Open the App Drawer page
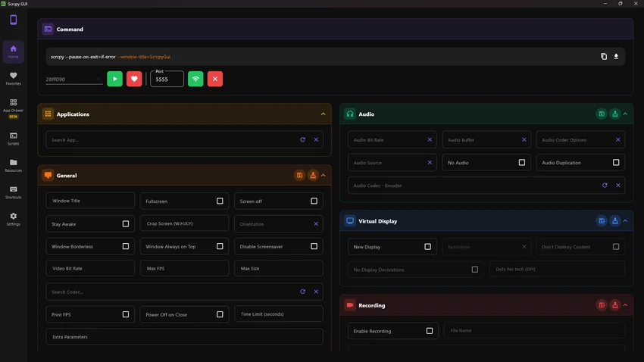This screenshot has height=362, width=644. click(x=13, y=108)
